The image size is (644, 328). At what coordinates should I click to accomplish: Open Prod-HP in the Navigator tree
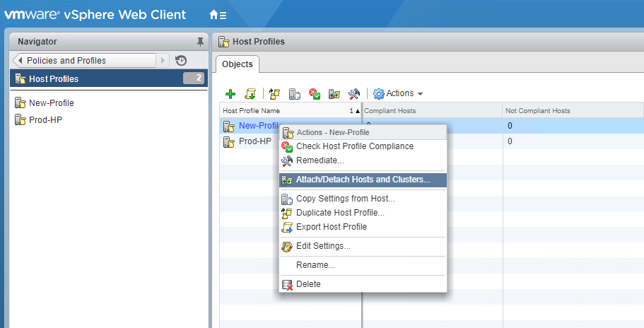[x=45, y=119]
